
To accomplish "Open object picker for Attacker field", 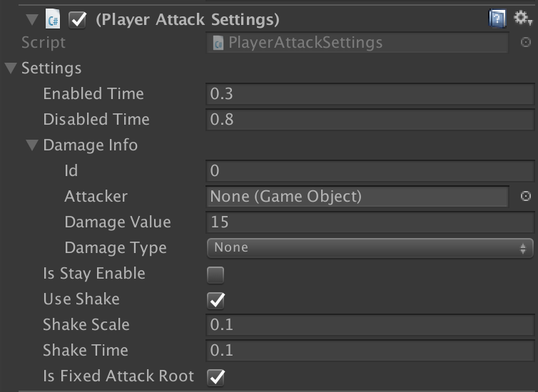I will pyautogui.click(x=526, y=196).
